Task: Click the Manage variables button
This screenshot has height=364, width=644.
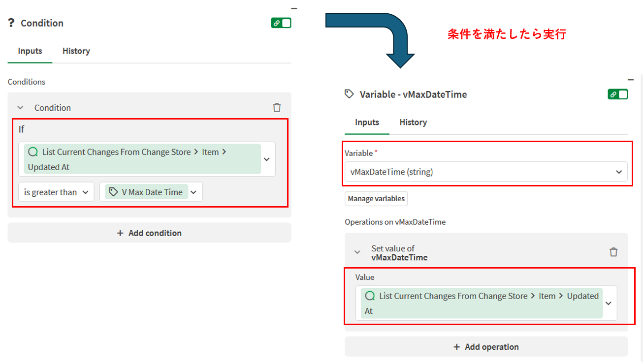Action: 376,199
